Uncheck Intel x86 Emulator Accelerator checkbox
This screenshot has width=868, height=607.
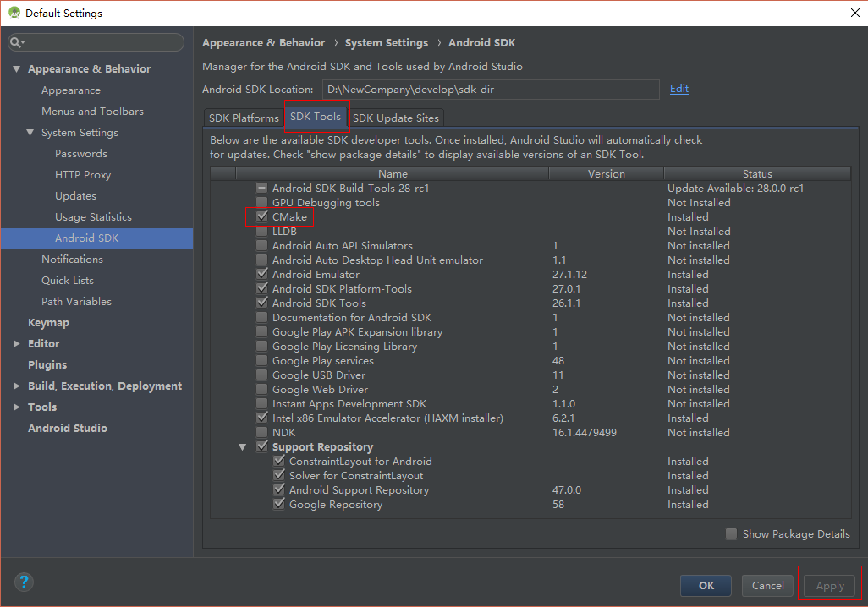tap(262, 418)
